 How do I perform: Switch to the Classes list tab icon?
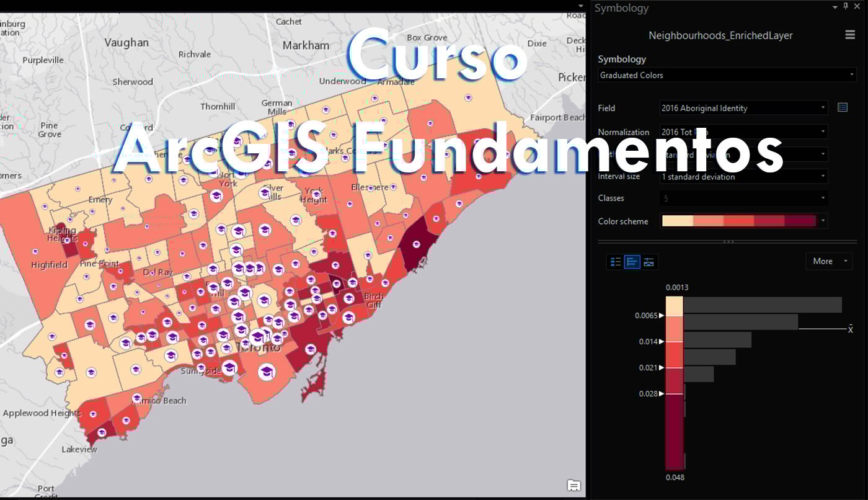616,262
